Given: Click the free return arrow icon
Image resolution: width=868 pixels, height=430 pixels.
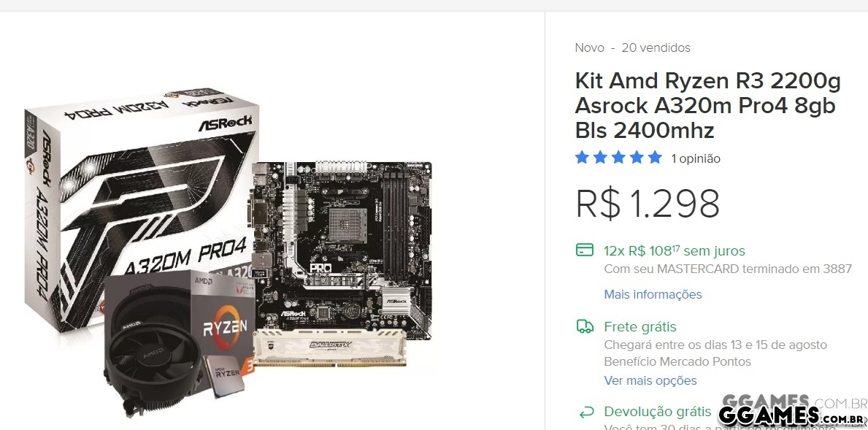Looking at the screenshot, I should pyautogui.click(x=585, y=412).
